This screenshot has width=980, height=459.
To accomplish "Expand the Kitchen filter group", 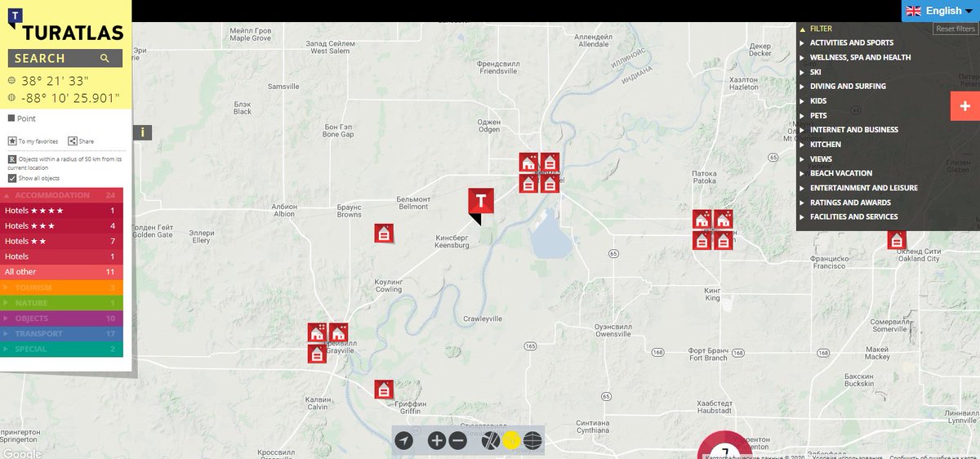I will 825,144.
